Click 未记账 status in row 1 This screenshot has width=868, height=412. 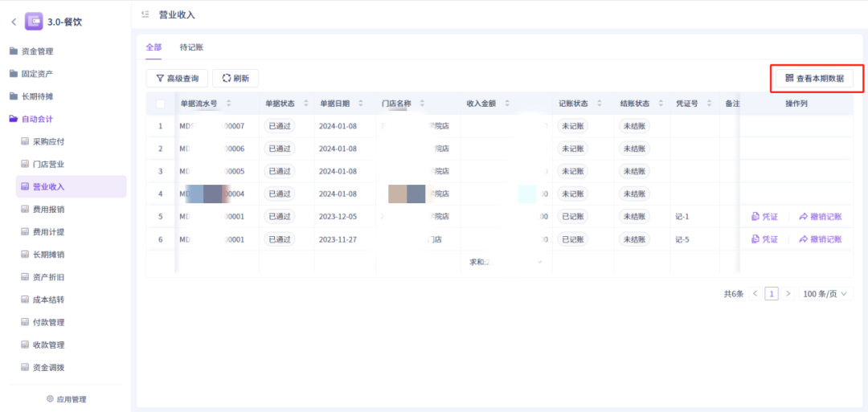[572, 126]
